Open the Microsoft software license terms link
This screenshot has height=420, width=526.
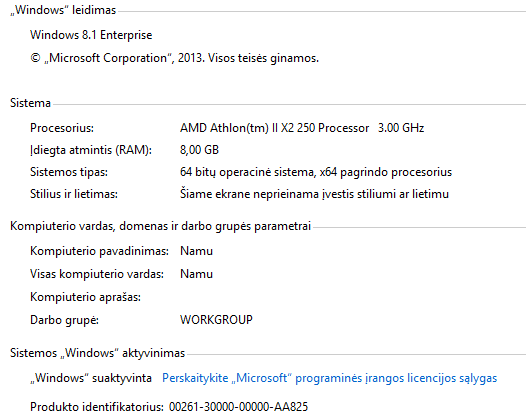(x=329, y=378)
